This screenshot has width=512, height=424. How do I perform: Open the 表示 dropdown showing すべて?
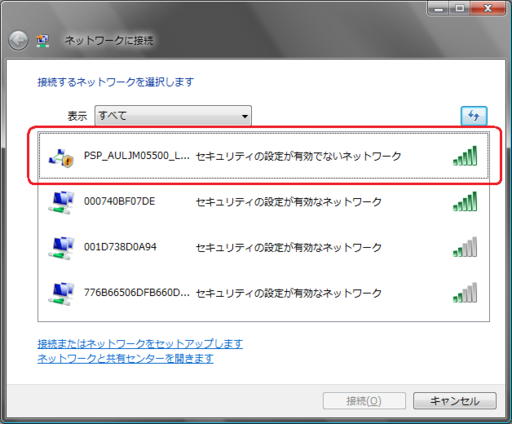173,116
